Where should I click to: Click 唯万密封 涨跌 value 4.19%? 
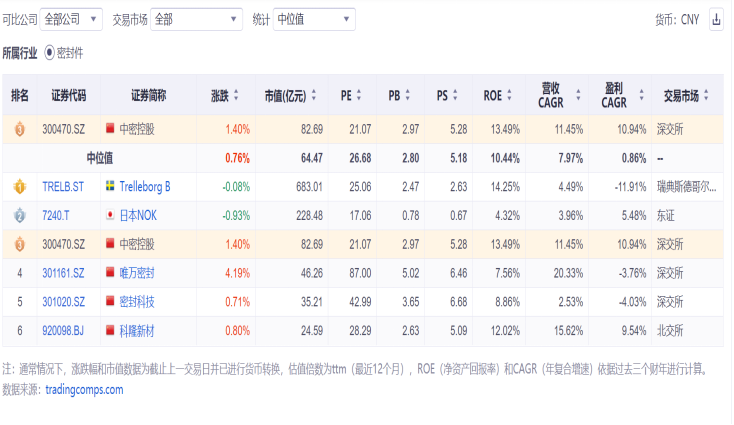click(237, 273)
